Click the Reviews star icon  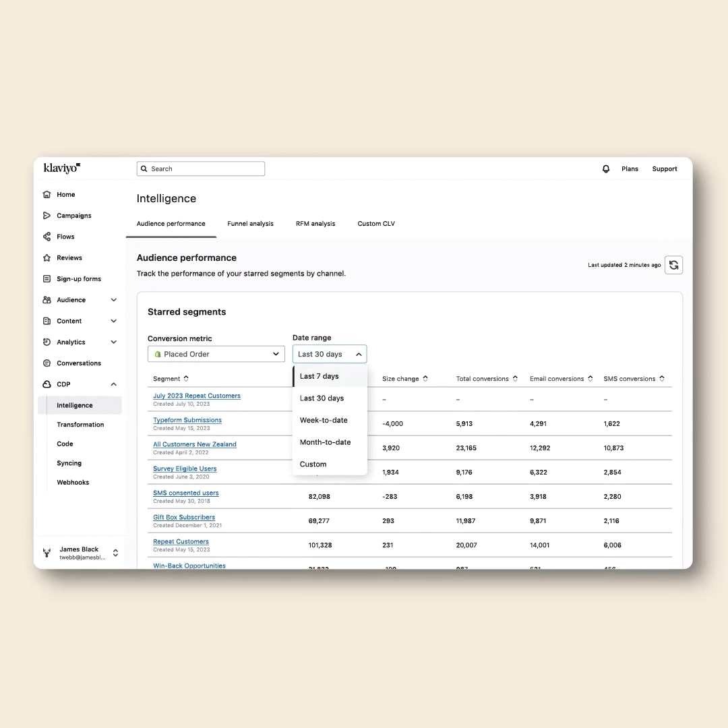(x=47, y=257)
